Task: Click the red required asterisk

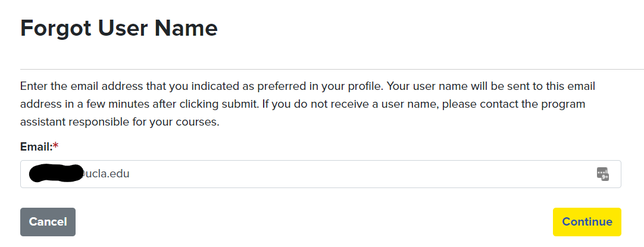Action: 55,146
